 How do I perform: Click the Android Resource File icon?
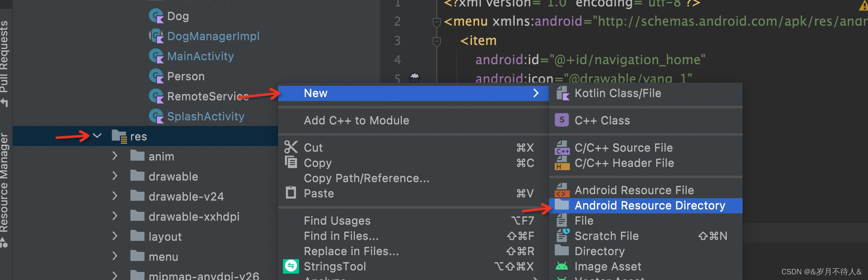click(x=562, y=190)
